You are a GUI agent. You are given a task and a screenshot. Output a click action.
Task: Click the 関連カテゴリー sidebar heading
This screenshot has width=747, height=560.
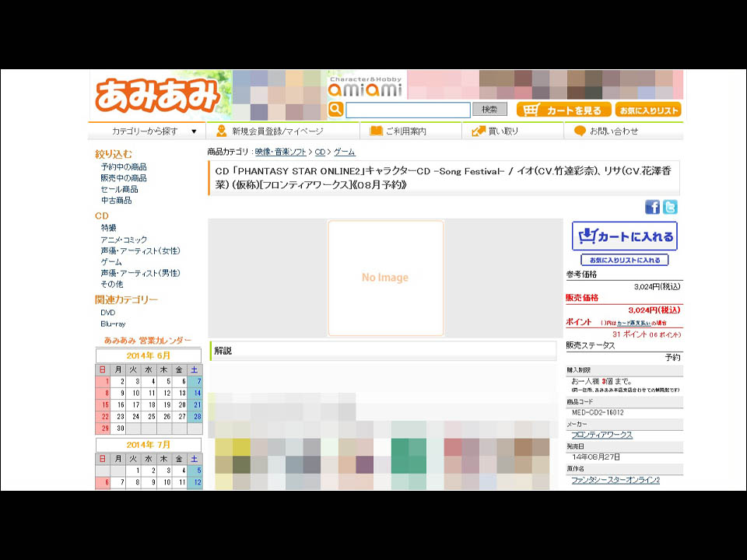pos(126,299)
